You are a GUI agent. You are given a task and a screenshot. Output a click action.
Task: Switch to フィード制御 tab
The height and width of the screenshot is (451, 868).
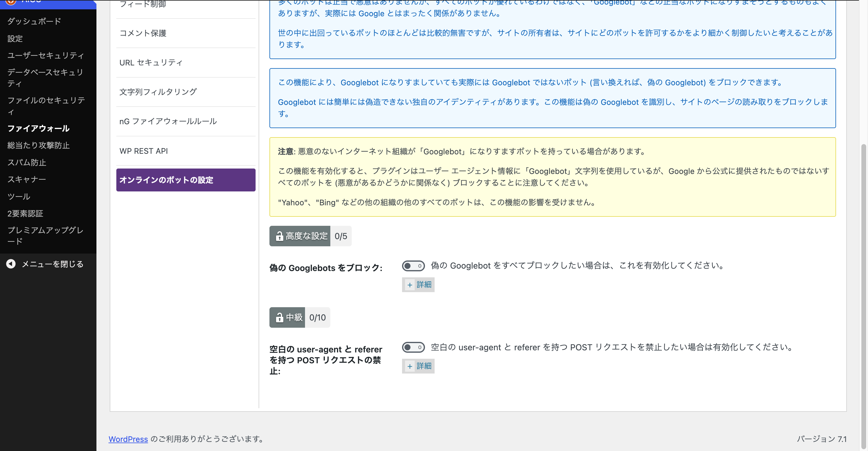(x=186, y=5)
